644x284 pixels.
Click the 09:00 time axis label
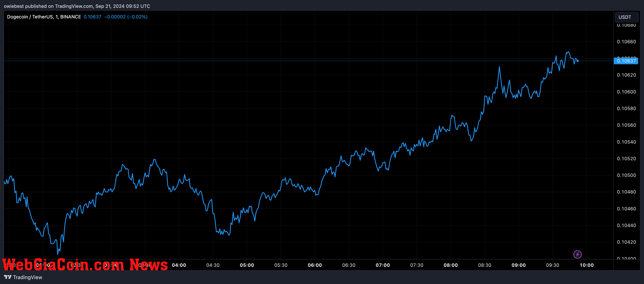pos(519,265)
